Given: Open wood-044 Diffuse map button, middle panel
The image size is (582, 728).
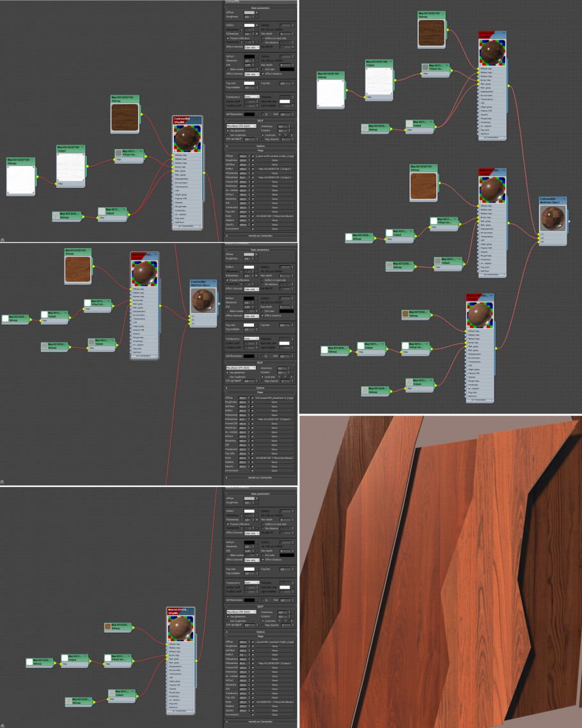Looking at the screenshot, I should click(x=274, y=398).
